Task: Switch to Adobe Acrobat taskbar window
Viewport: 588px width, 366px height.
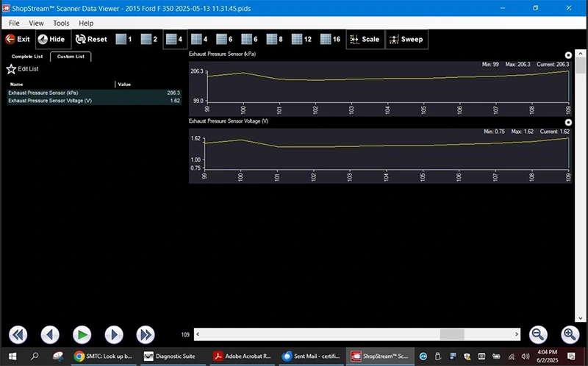Action: pos(243,356)
